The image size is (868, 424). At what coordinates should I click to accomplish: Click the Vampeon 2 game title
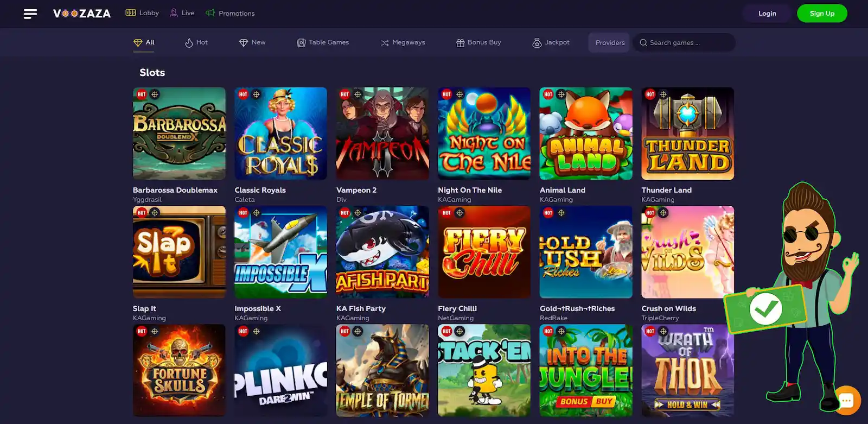coord(356,190)
